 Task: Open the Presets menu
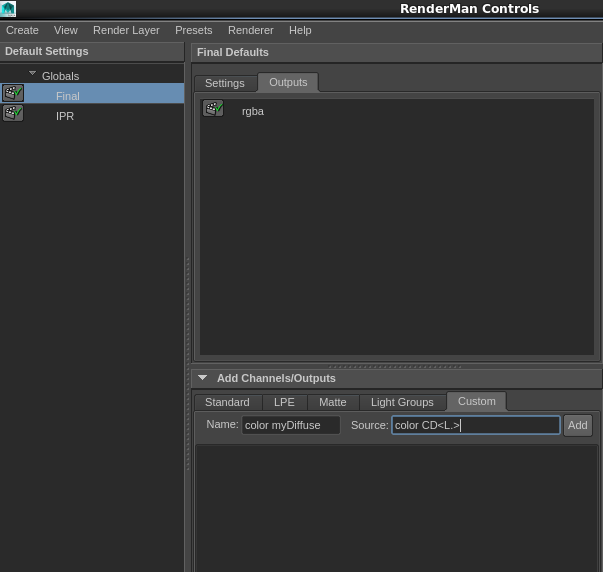click(193, 30)
